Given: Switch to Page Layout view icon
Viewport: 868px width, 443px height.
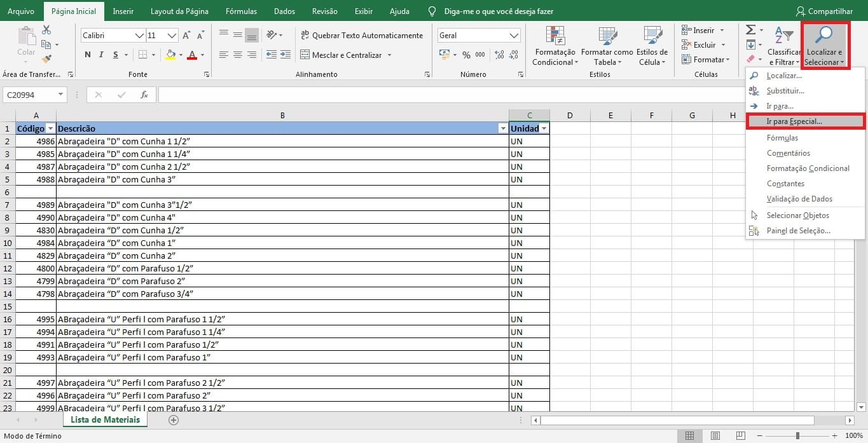Looking at the screenshot, I should pos(715,436).
